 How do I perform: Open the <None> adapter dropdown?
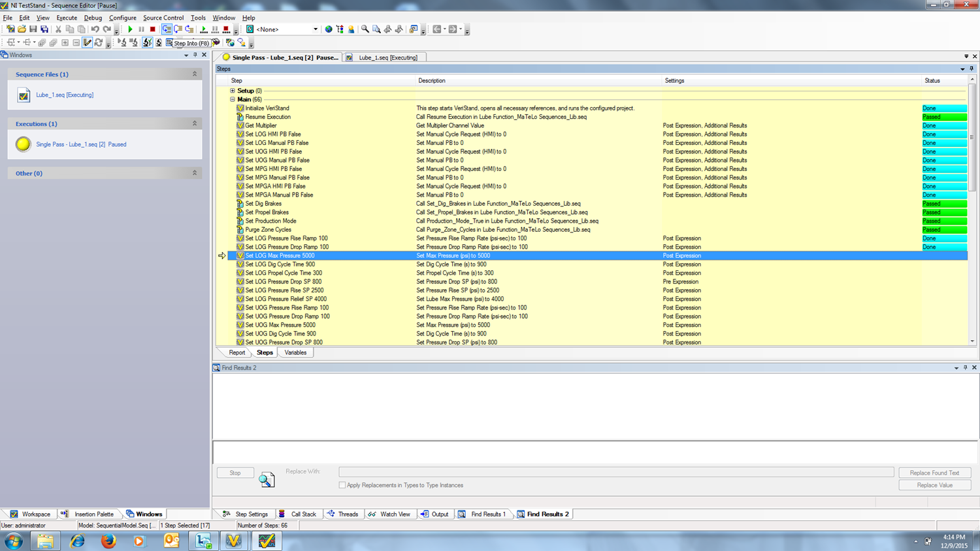click(x=316, y=29)
